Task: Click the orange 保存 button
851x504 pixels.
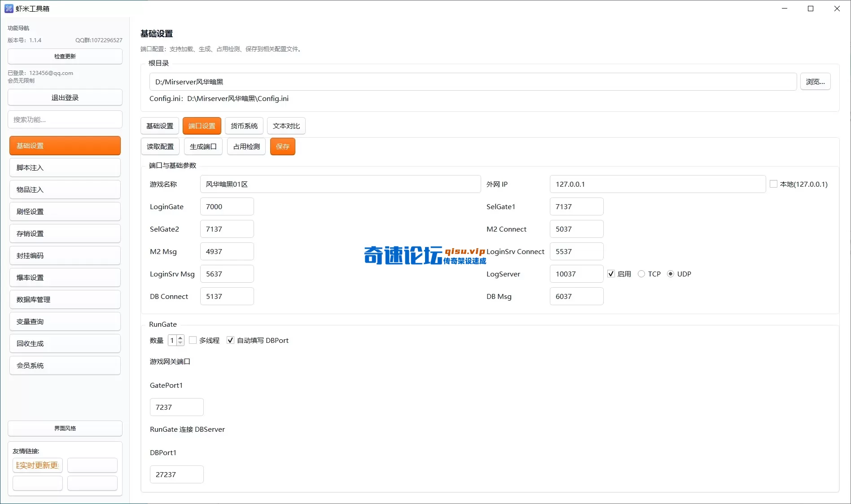Action: (x=283, y=147)
